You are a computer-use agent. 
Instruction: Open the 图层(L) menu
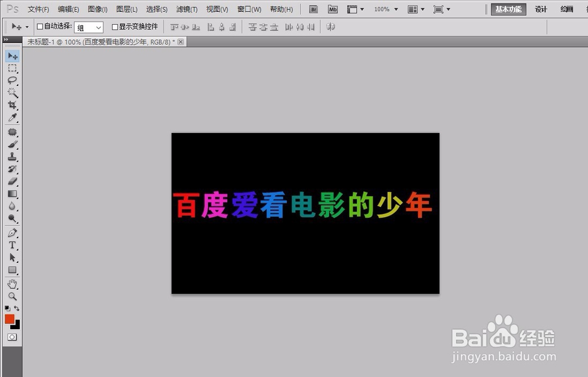point(127,9)
